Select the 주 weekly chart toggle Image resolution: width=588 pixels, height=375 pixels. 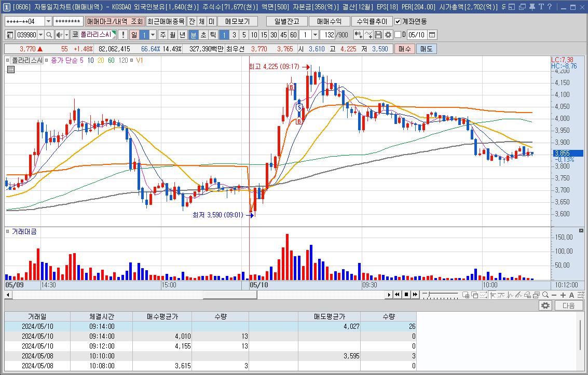pos(163,35)
